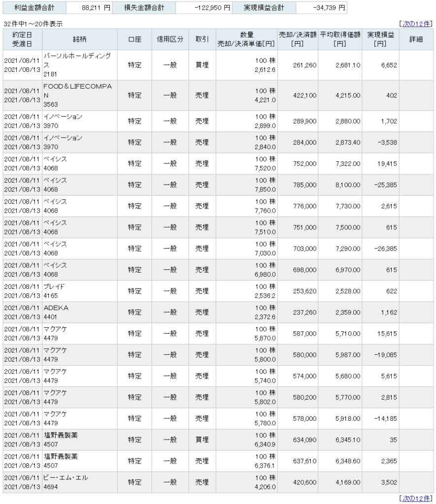Image resolution: width=436 pixels, height=504 pixels.
Task: Click the 7,730.00 average acquisition price
Action: [348, 206]
